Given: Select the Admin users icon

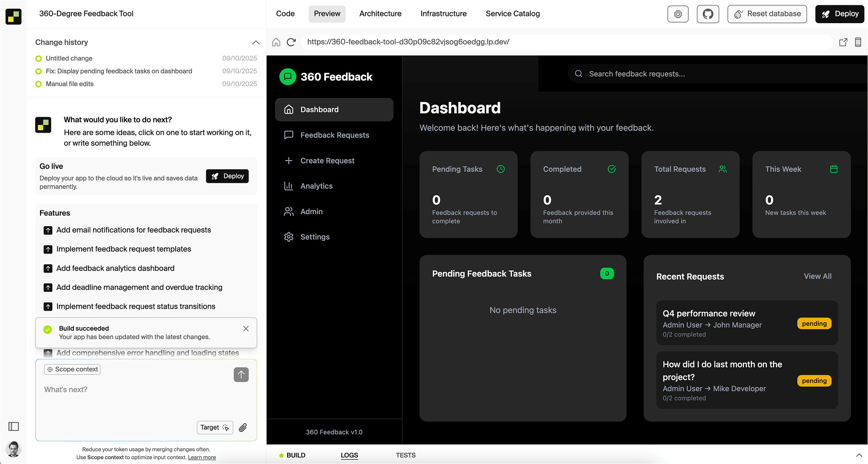Looking at the screenshot, I should 289,211.
